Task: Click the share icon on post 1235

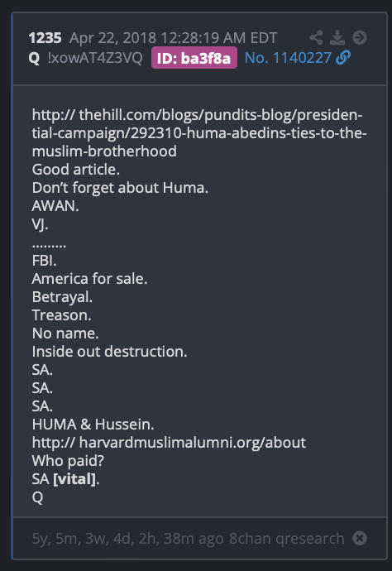Action: point(316,37)
